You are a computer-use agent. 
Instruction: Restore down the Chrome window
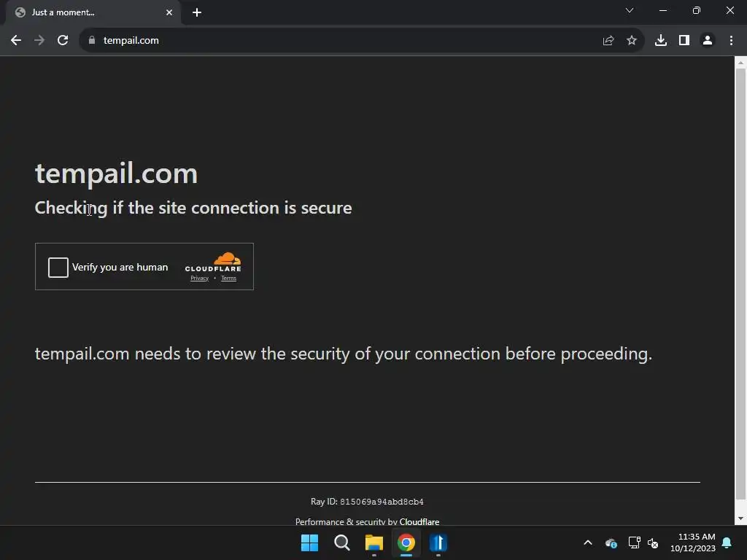pyautogui.click(x=697, y=10)
